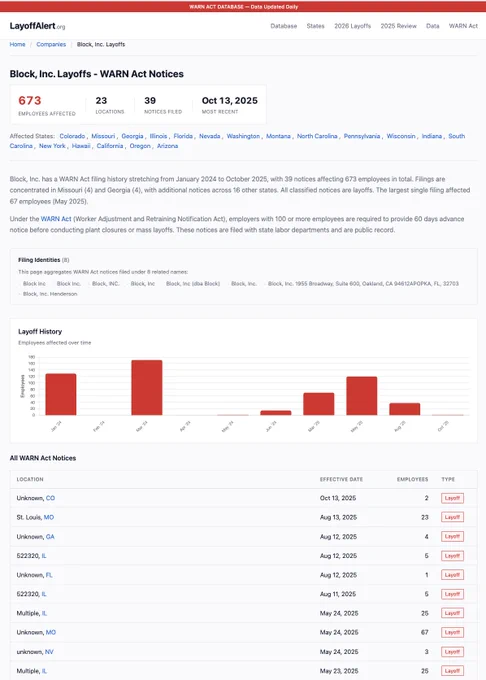The height and width of the screenshot is (680, 486).
Task: Open the LayoffAlert.org home logo
Action: click(37, 26)
